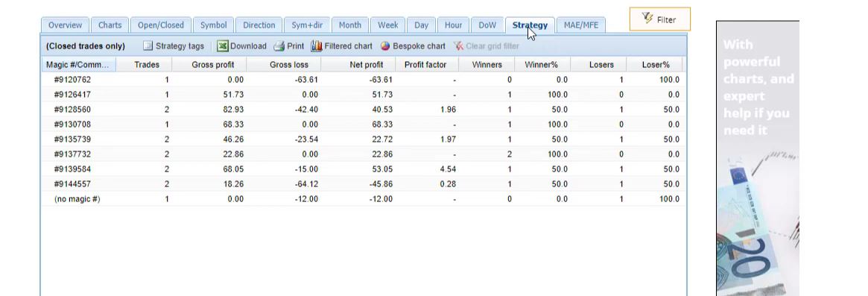Image resolution: width=868 pixels, height=296 pixels.
Task: Click the euro banknote advertisement banner
Action: pyautogui.click(x=758, y=158)
